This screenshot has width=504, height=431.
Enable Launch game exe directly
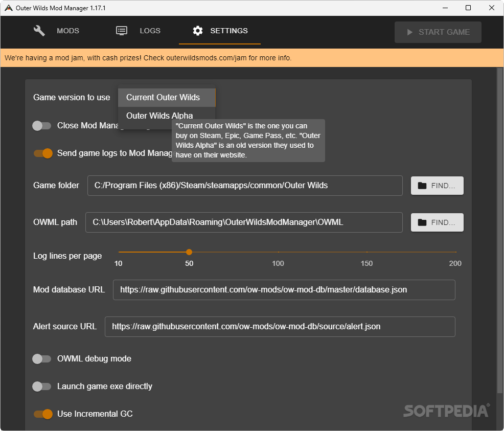click(42, 387)
